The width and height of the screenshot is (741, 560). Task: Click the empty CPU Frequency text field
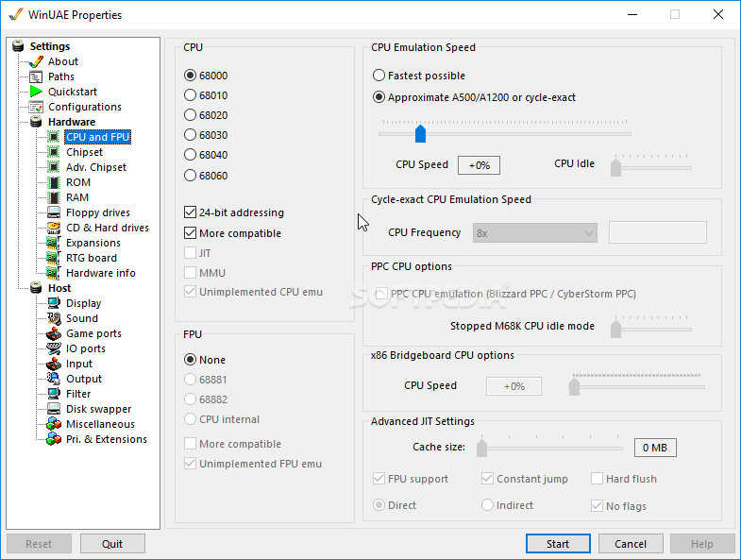(657, 232)
